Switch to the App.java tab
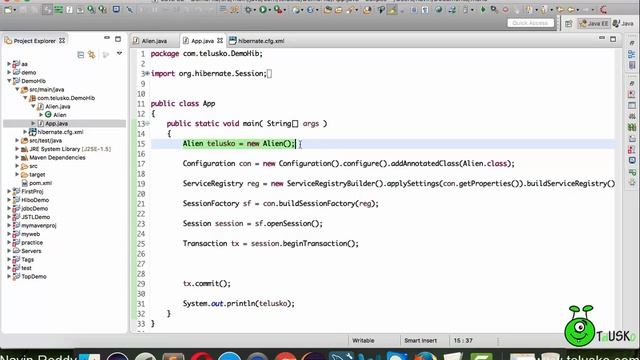The height and width of the screenshot is (360, 640). coord(202,41)
